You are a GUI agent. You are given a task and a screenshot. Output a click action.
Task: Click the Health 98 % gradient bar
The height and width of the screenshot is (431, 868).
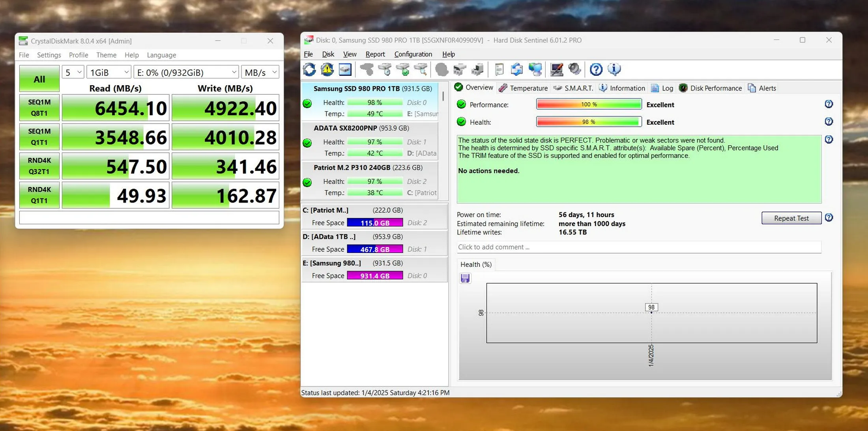click(589, 122)
